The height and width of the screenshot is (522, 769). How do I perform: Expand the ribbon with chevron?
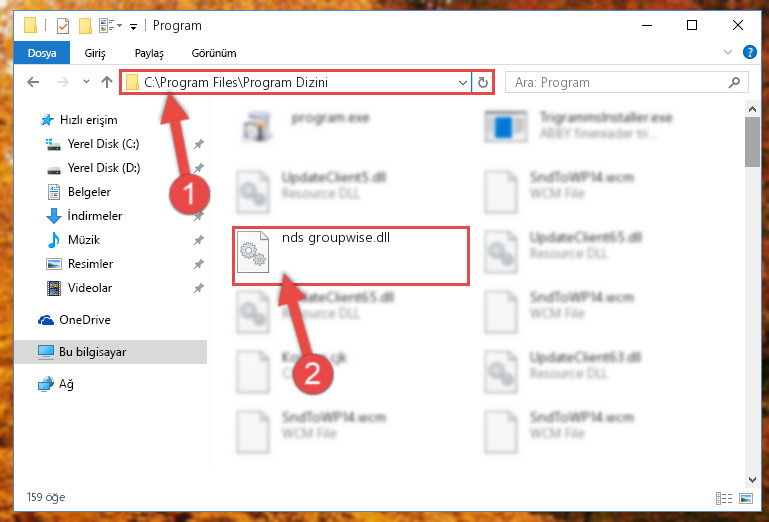pyautogui.click(x=728, y=52)
